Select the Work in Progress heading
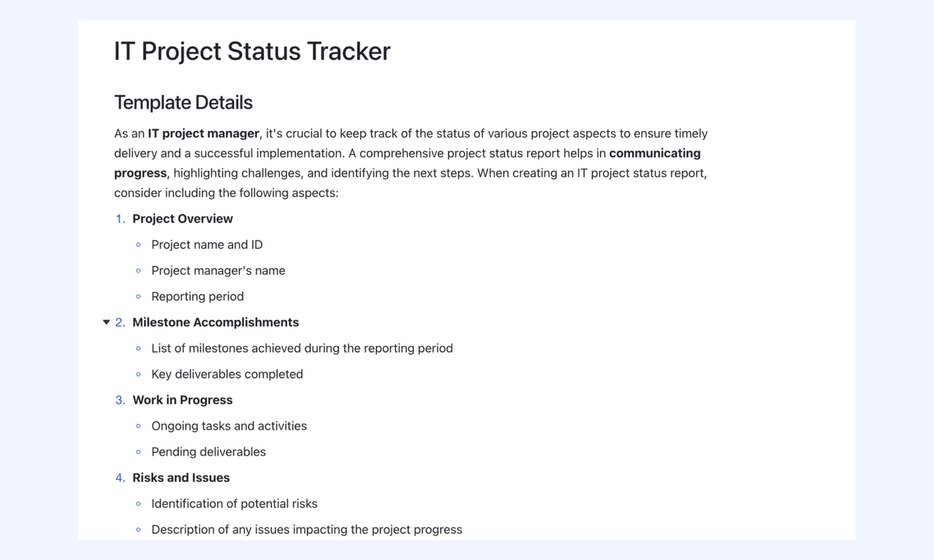This screenshot has width=934, height=560. [183, 400]
